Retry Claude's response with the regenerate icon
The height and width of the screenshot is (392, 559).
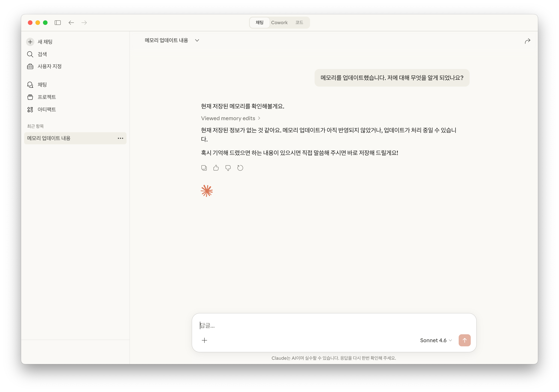click(x=240, y=168)
